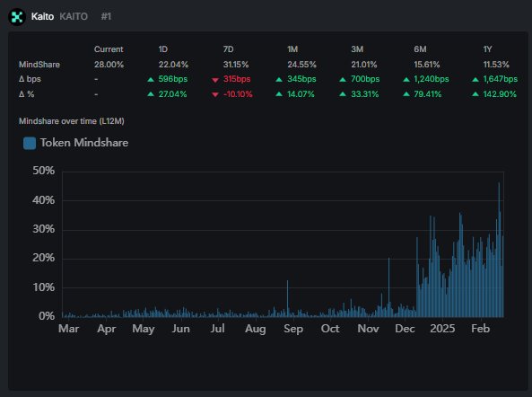Click green up arrow beside 700bps
This screenshot has height=397, width=532.
[343, 79]
